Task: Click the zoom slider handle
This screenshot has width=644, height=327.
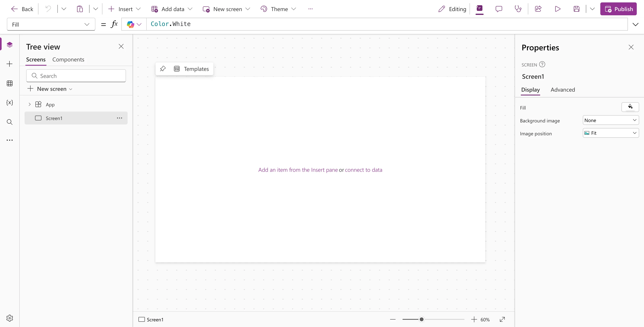Action: click(421, 319)
